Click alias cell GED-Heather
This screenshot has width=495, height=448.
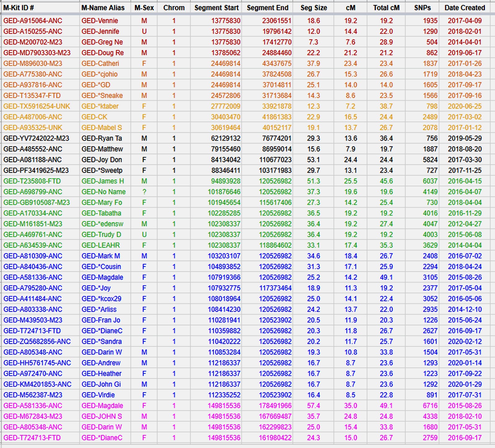pyautogui.click(x=101, y=374)
